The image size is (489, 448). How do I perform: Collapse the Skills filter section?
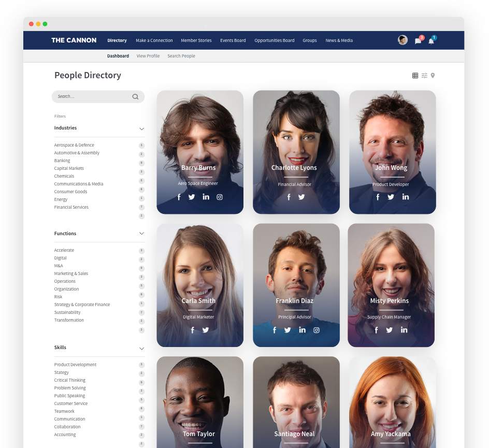pyautogui.click(x=141, y=349)
